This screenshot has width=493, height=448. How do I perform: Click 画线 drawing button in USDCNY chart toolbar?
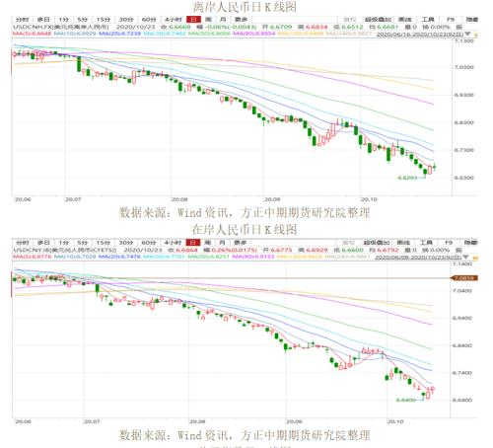pyautogui.click(x=403, y=243)
